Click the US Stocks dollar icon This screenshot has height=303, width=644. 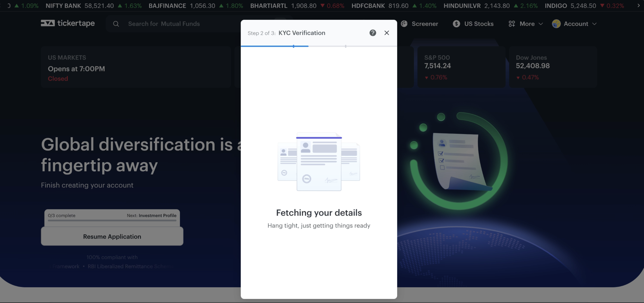tap(456, 24)
